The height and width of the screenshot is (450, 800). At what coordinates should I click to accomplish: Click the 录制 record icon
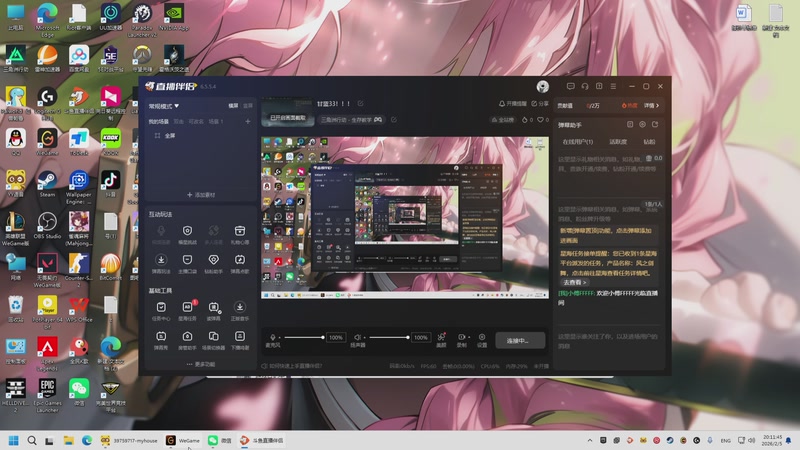coord(461,340)
